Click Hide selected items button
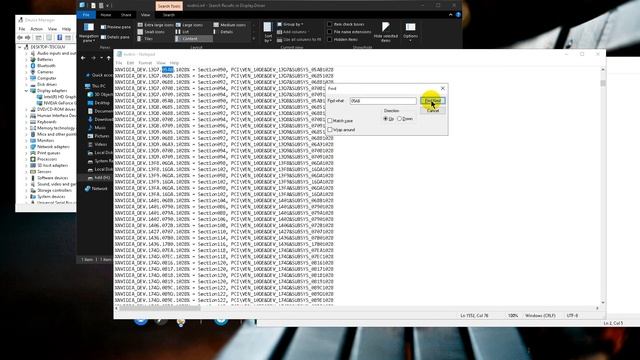This screenshot has width=640, height=360. coord(386,32)
